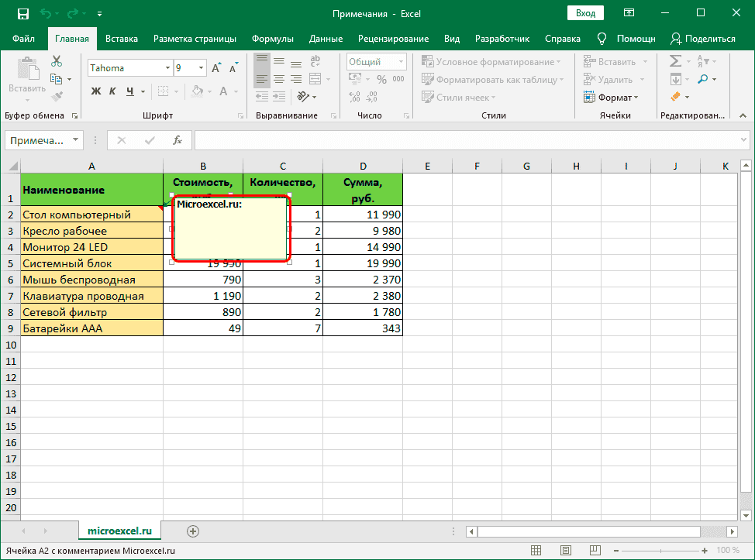Image resolution: width=755 pixels, height=560 pixels.
Task: Add a new sheet with plus icon
Action: point(193,531)
